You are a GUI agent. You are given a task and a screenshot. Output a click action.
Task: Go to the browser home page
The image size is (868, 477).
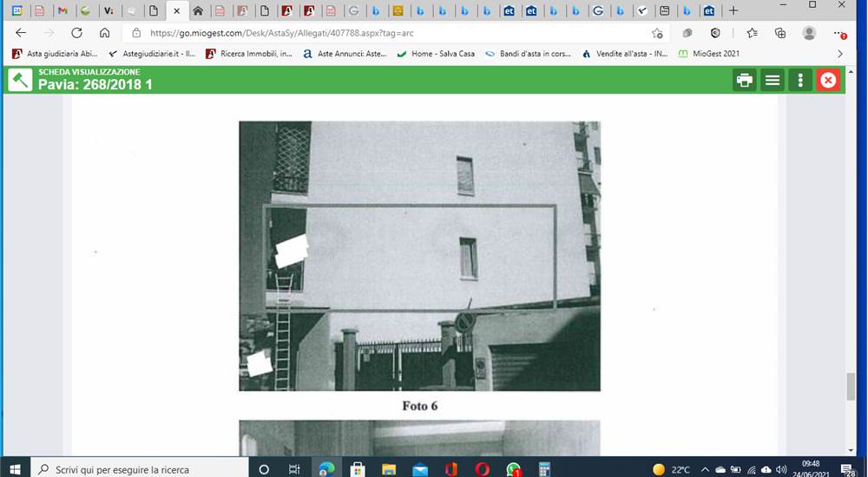(104, 33)
